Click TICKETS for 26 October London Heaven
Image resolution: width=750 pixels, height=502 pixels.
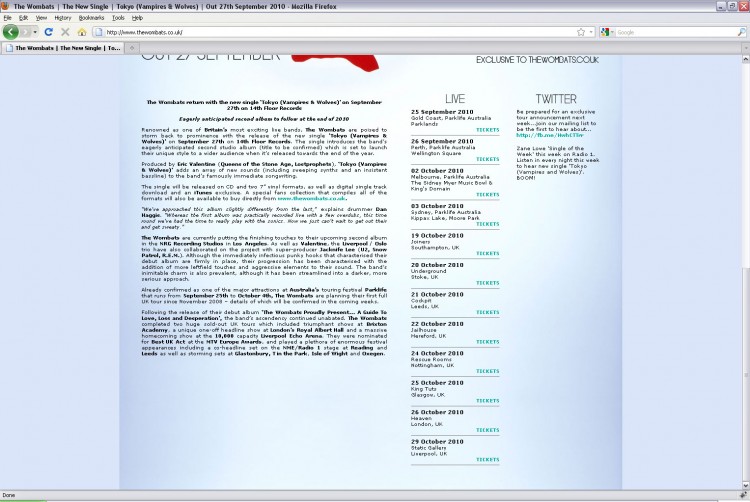click(x=487, y=430)
